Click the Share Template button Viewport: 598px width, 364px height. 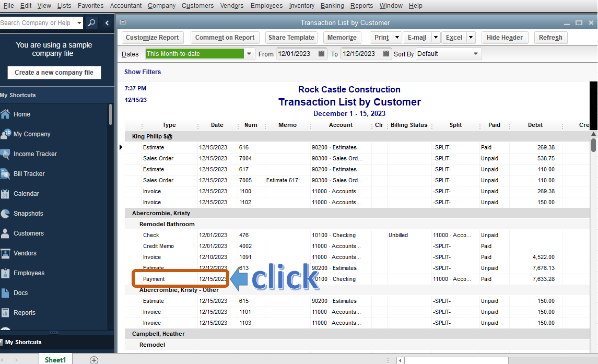click(291, 38)
